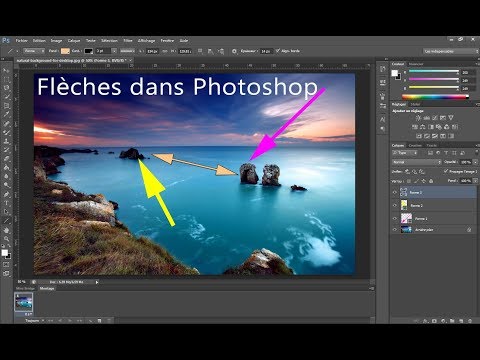Select the Eraser tool

pos(6,159)
